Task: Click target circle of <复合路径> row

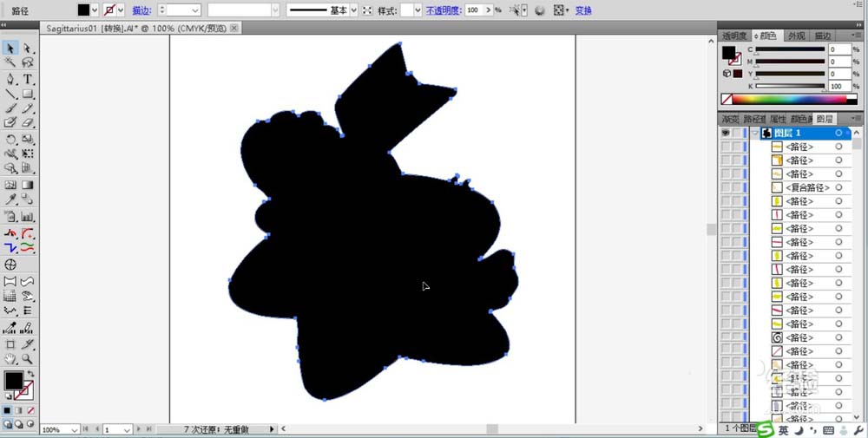Action: [x=838, y=187]
